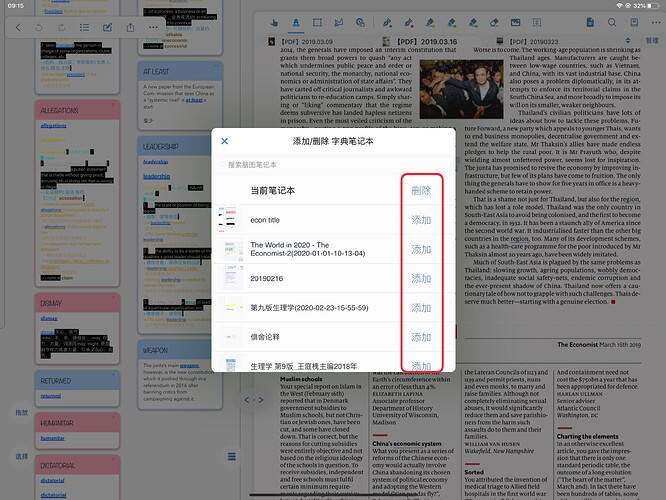Tap 添加 for 20190216 notebook

click(x=421, y=279)
